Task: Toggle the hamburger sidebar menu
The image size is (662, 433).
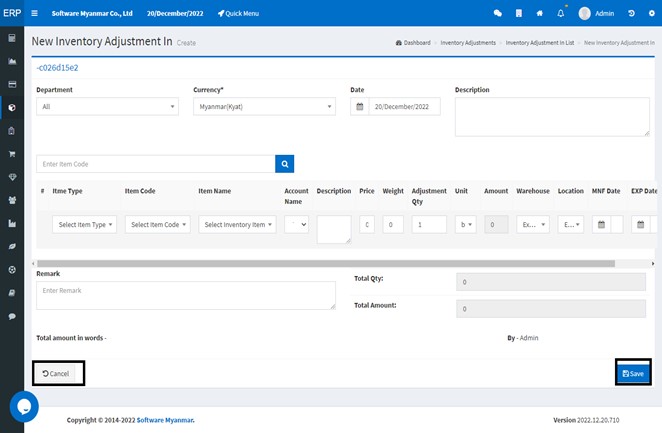Action: point(35,13)
